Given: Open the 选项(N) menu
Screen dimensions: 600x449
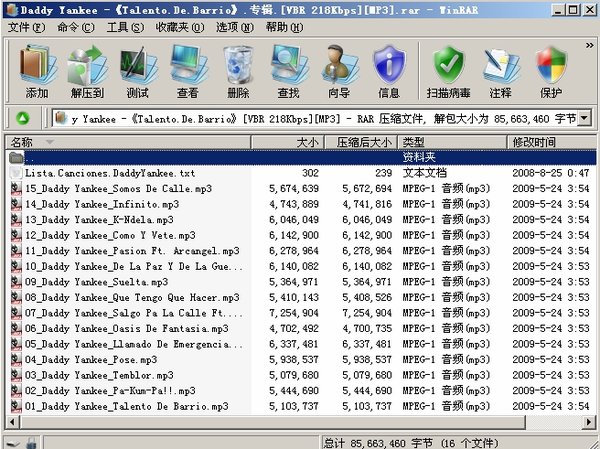Looking at the screenshot, I should [x=235, y=28].
